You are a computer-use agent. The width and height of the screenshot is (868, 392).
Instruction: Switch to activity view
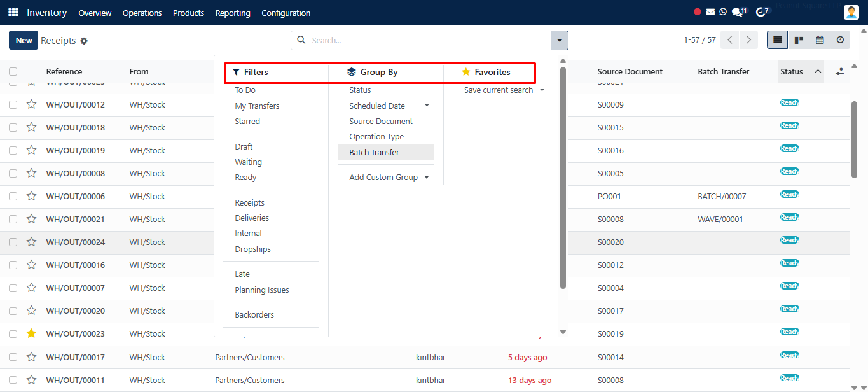pos(840,40)
